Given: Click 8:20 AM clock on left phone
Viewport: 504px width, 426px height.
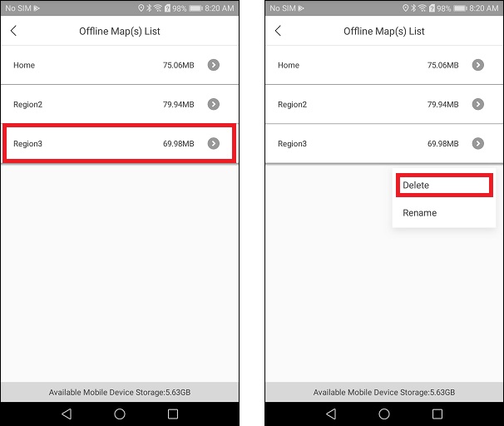Looking at the screenshot, I should pyautogui.click(x=220, y=8).
